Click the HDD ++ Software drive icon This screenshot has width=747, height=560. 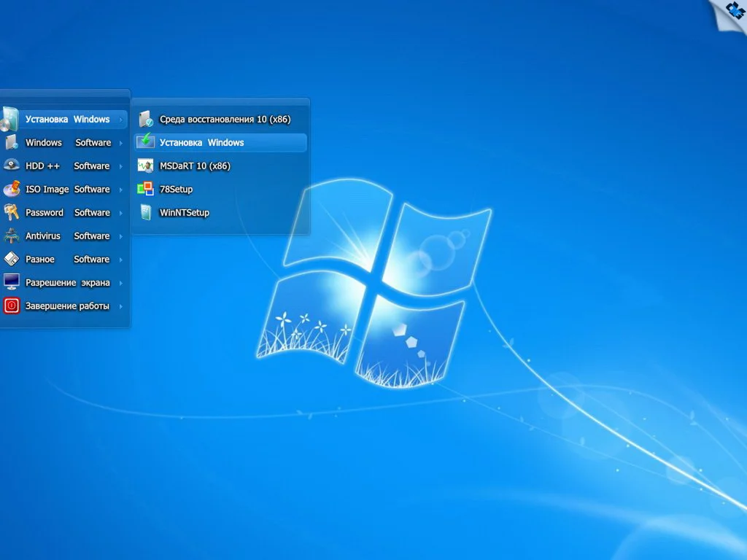(x=12, y=166)
